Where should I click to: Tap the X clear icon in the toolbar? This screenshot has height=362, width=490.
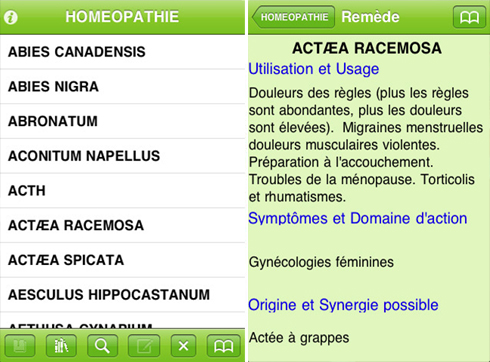183,346
